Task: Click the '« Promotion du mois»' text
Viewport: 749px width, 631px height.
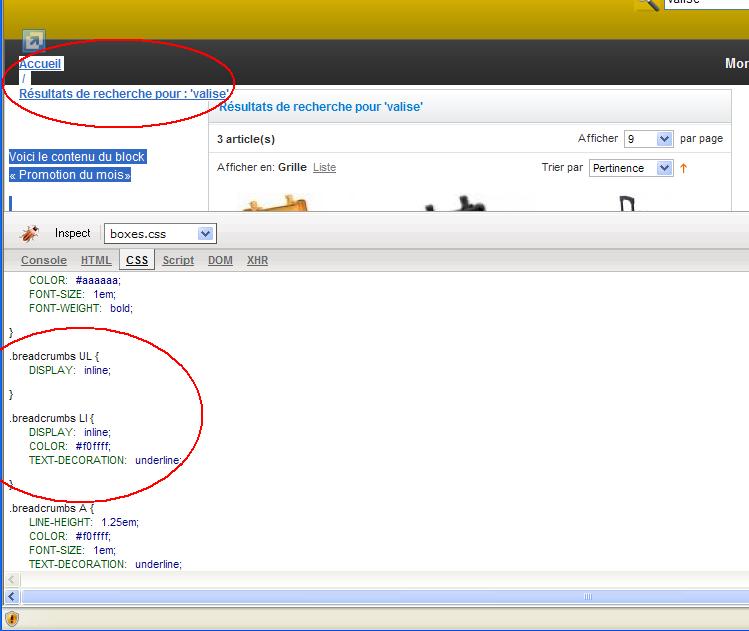Action: (70, 175)
